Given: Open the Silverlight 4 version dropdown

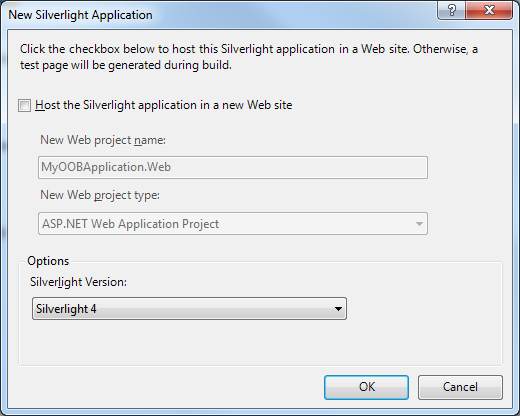Looking at the screenshot, I should (189, 309).
